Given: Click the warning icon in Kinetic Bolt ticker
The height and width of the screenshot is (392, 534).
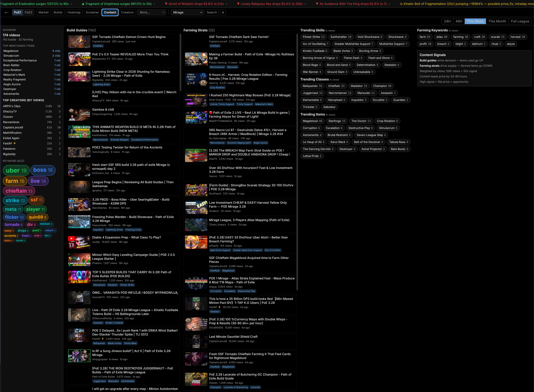Looking at the screenshot, I should pos(401,4).
